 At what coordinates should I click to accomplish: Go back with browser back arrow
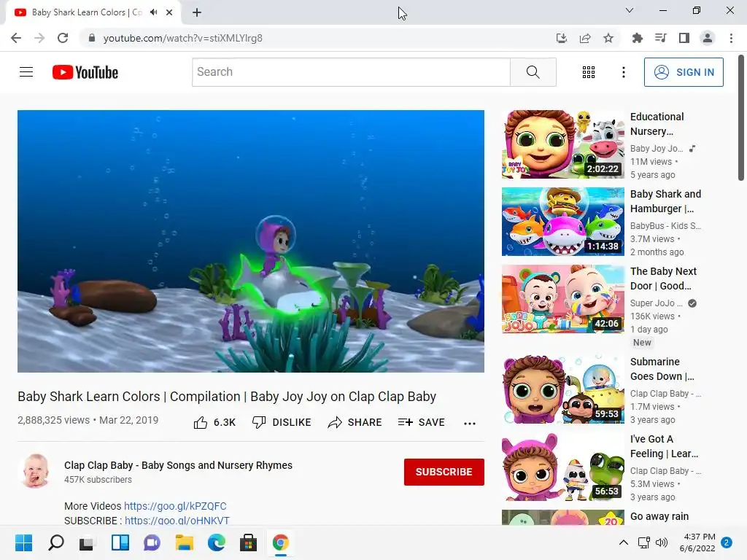coord(16,38)
